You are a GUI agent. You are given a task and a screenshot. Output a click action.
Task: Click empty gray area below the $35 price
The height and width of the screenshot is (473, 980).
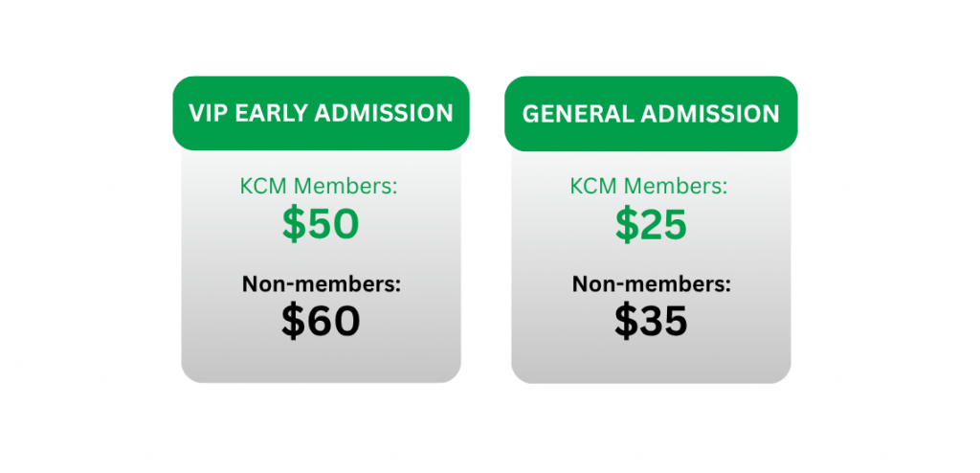pos(651,362)
